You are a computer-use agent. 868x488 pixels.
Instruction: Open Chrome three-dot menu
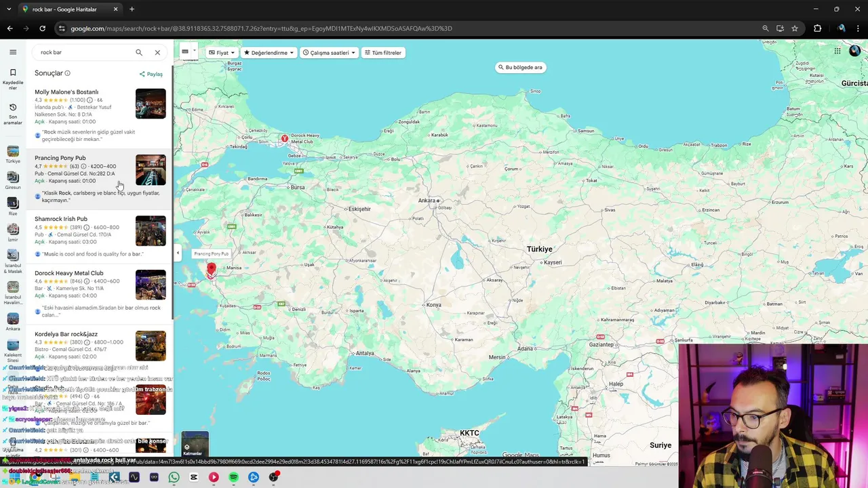859,28
